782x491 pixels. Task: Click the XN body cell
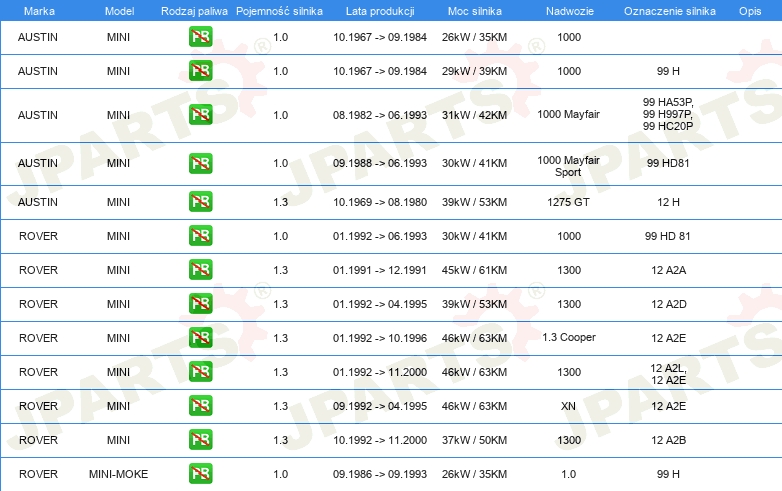[x=569, y=406]
